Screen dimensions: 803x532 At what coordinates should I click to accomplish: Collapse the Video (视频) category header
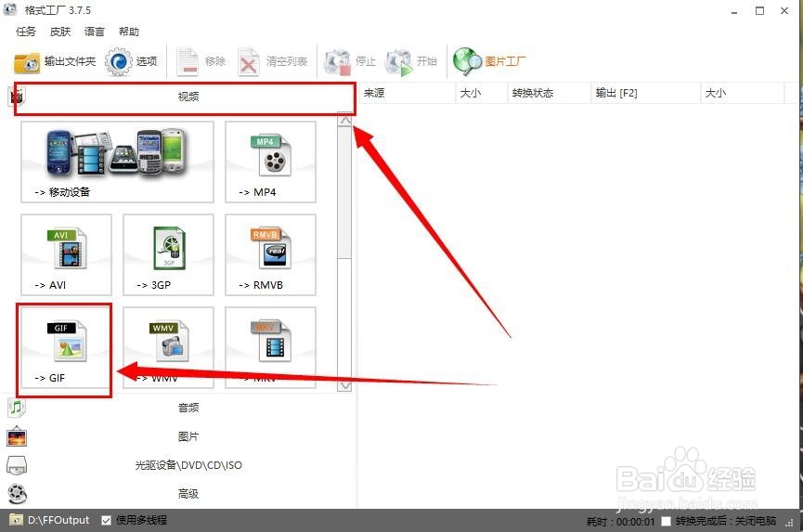[188, 97]
